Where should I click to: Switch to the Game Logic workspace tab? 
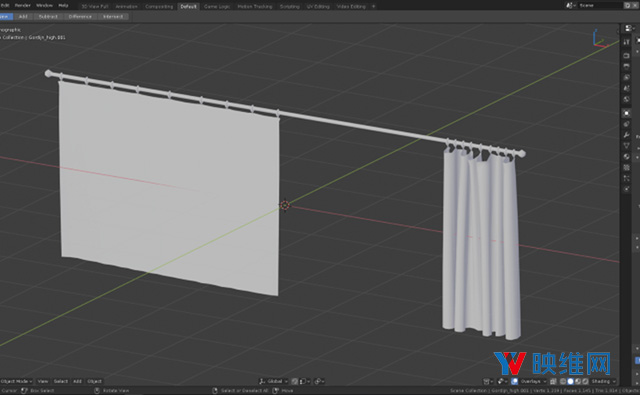click(x=217, y=7)
